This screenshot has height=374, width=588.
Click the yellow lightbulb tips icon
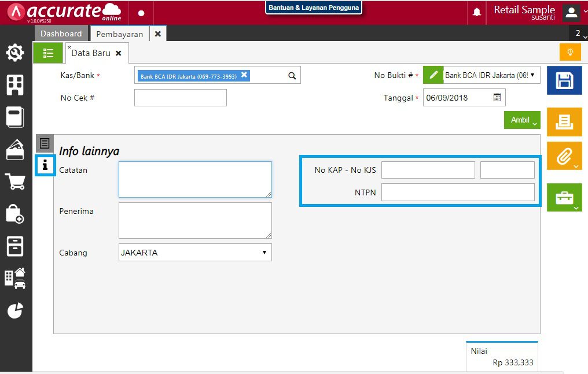[570, 51]
